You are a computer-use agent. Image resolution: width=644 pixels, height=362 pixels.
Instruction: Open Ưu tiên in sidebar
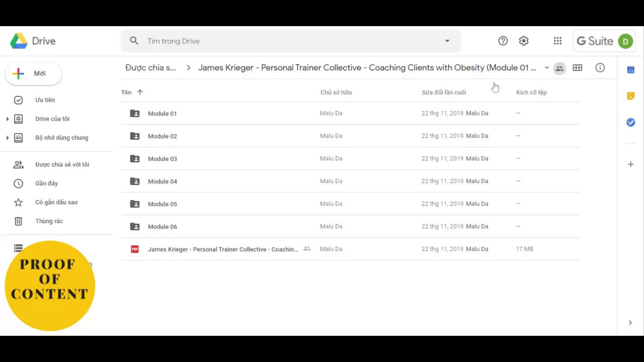(45, 100)
